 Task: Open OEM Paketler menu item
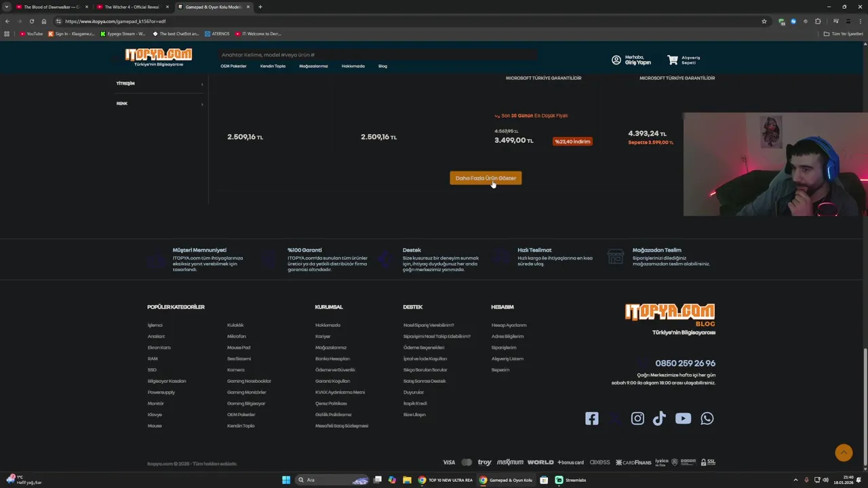233,66
